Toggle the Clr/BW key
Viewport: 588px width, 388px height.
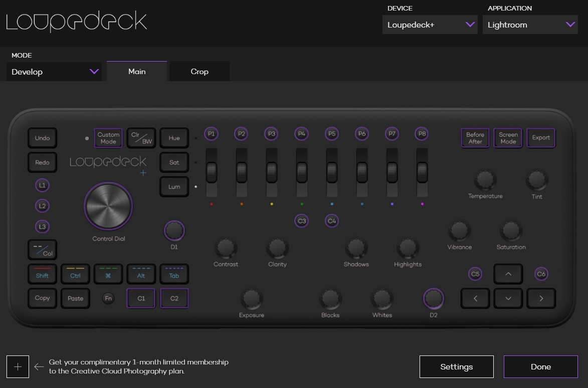[141, 138]
